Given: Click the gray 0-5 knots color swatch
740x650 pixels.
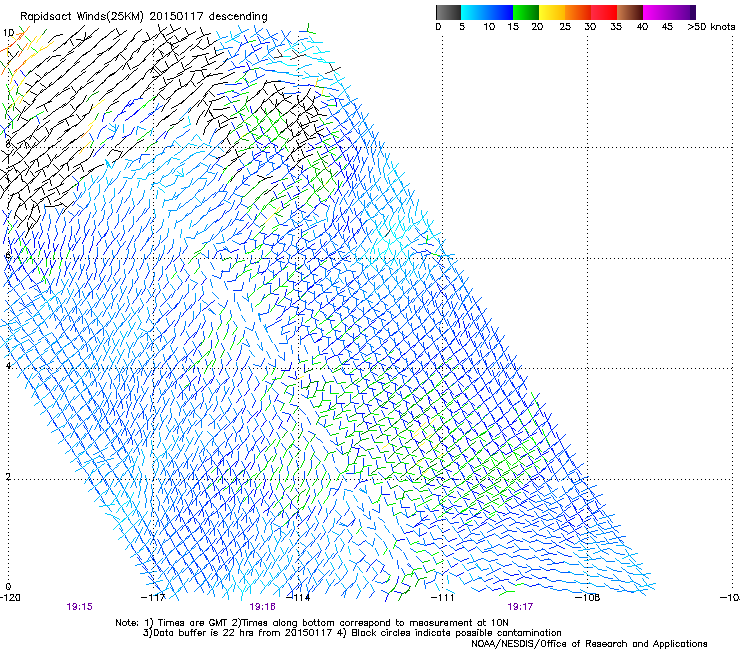Looking at the screenshot, I should click(448, 12).
